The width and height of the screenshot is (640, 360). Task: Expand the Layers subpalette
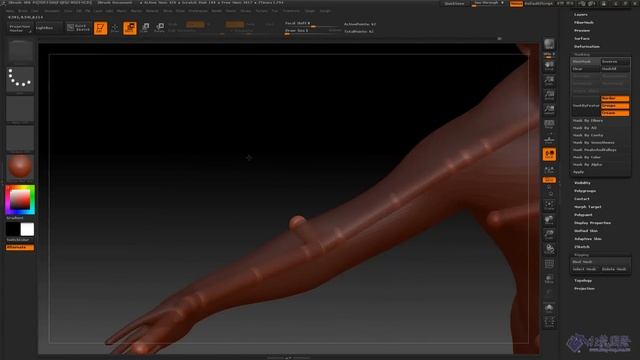tap(581, 15)
